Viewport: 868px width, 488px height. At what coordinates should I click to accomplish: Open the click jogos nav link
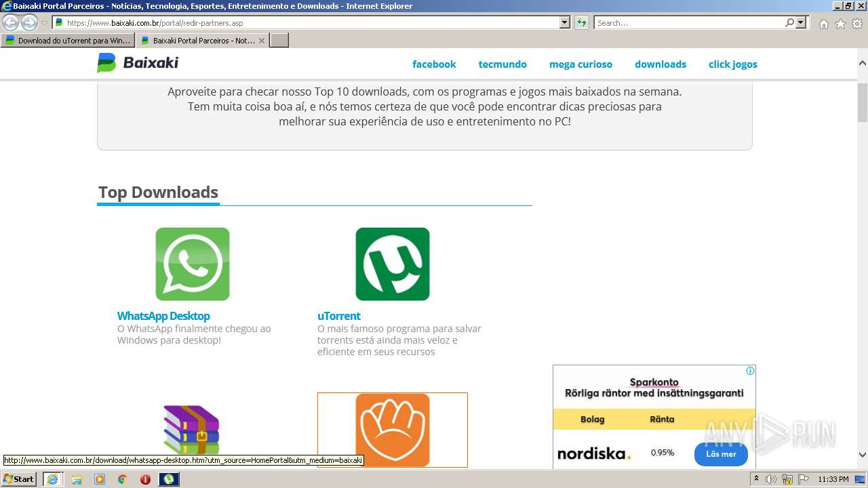(733, 64)
